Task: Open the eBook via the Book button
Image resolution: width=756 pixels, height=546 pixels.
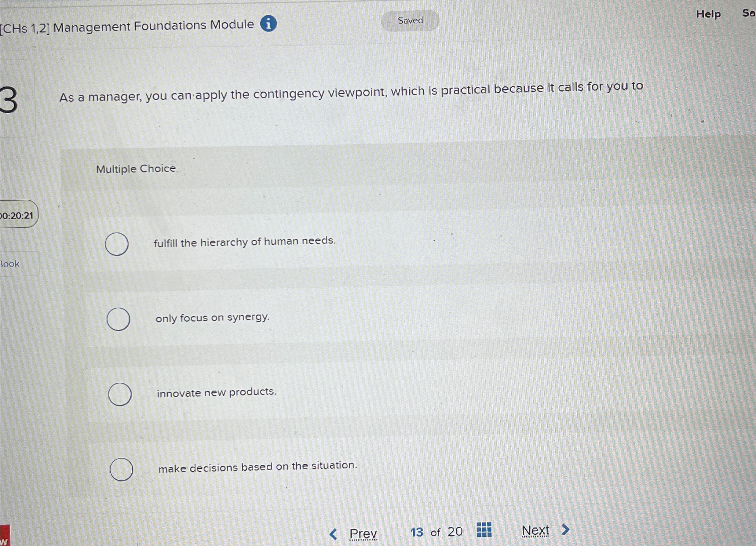Action: tap(9, 264)
